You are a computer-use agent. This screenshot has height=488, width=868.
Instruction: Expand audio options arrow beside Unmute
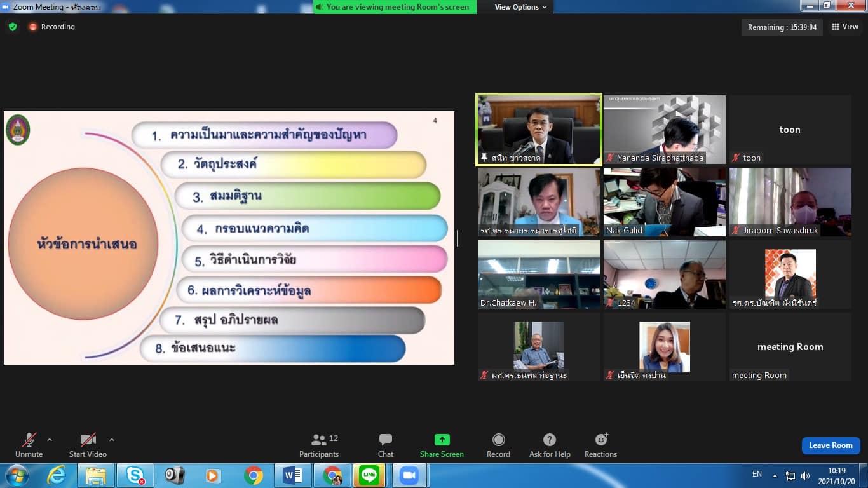pos(50,439)
